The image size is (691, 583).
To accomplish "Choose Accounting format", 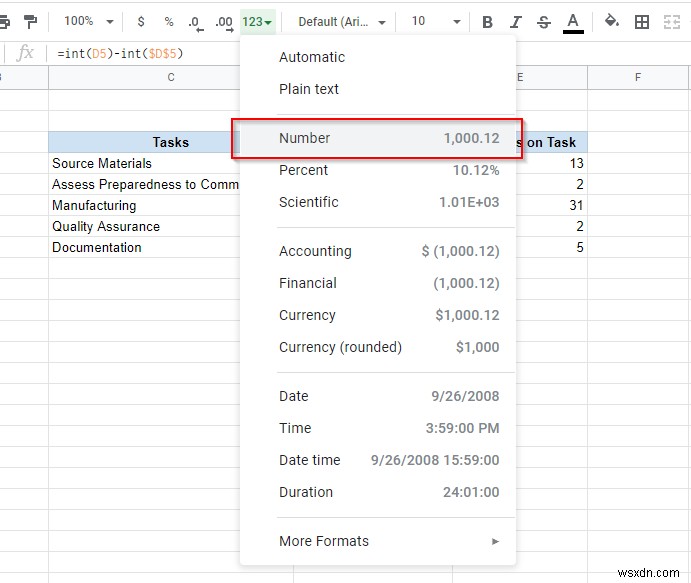I will point(378,251).
